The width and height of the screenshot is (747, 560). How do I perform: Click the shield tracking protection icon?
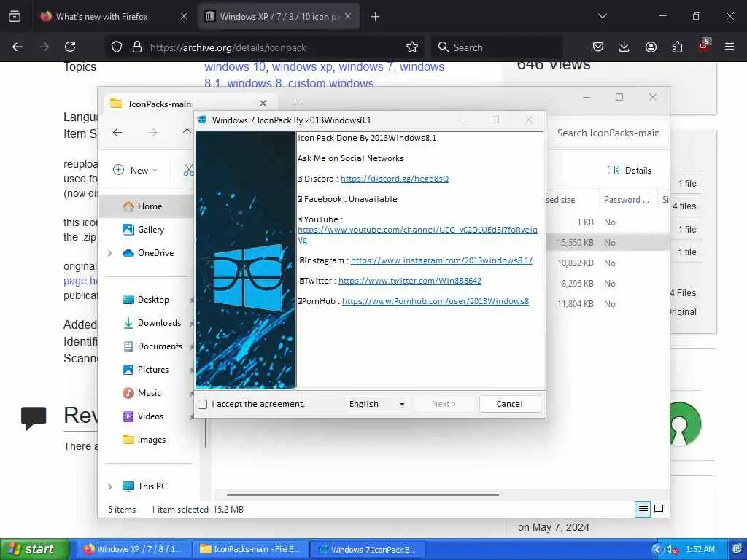(117, 47)
